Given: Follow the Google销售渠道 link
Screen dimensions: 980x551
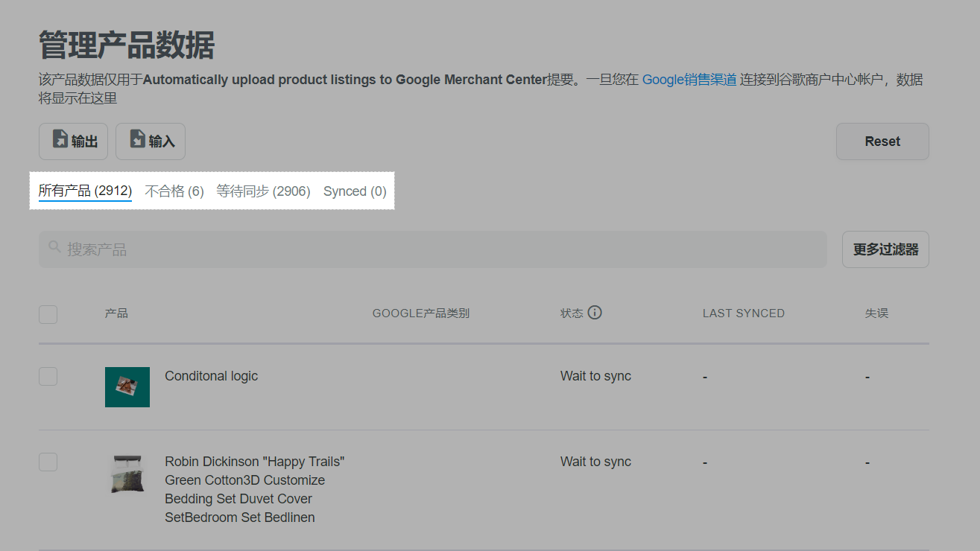Looking at the screenshot, I should click(689, 80).
